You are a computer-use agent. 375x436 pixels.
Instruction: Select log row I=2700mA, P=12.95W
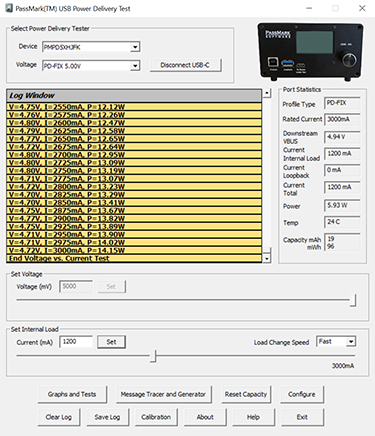(x=134, y=155)
